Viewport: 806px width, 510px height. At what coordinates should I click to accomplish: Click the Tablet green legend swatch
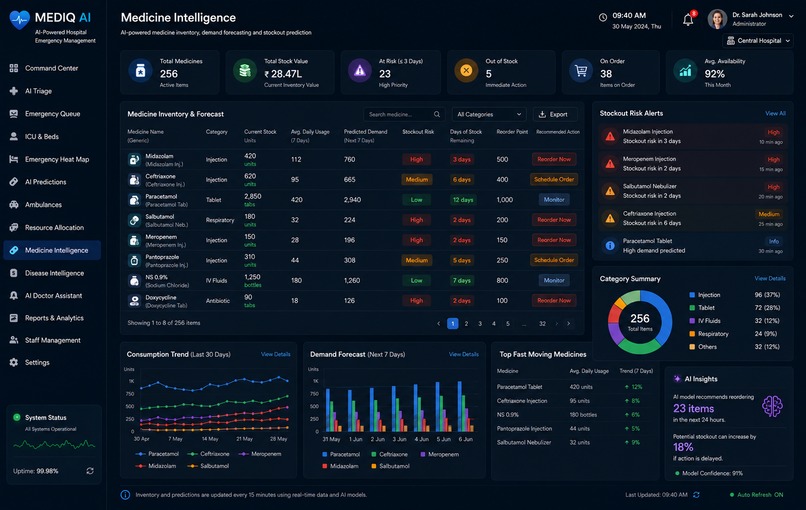692,308
